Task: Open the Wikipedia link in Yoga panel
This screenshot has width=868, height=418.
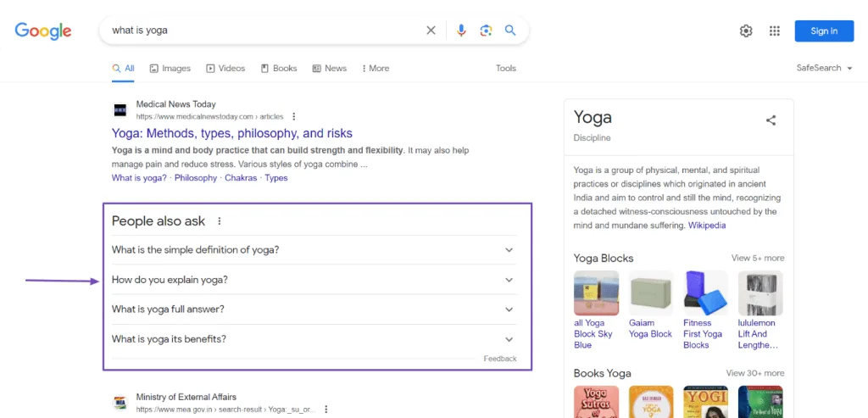Action: tap(707, 226)
